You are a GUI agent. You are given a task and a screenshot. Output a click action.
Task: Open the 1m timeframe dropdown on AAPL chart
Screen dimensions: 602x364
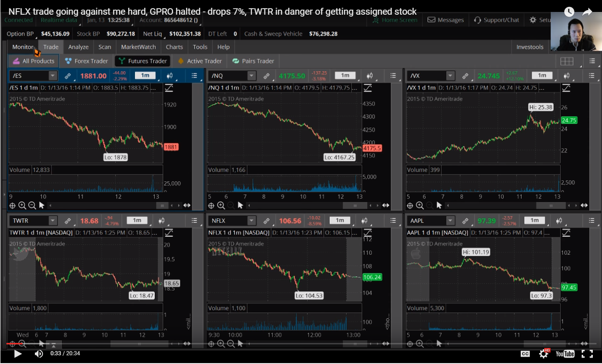point(534,220)
